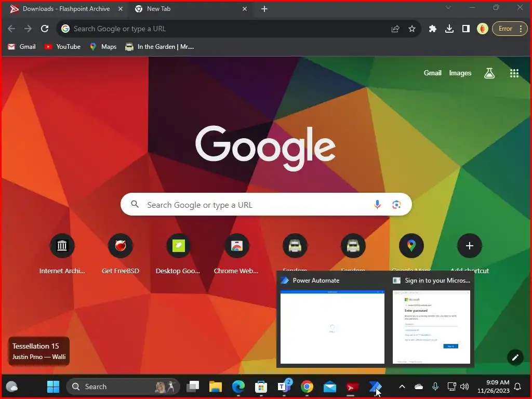Open Microsoft Store from taskbar
The height and width of the screenshot is (399, 532).
click(x=261, y=387)
